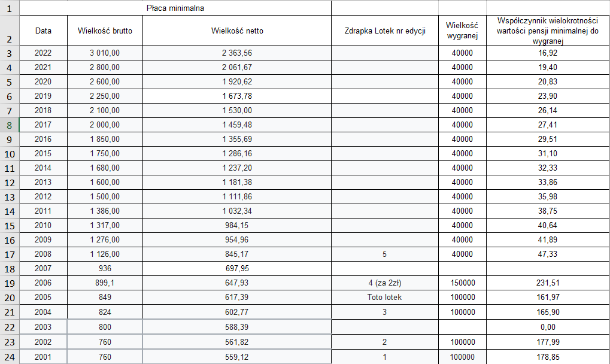The width and height of the screenshot is (610, 364).
Task: Click row header 17
Action: (x=9, y=254)
